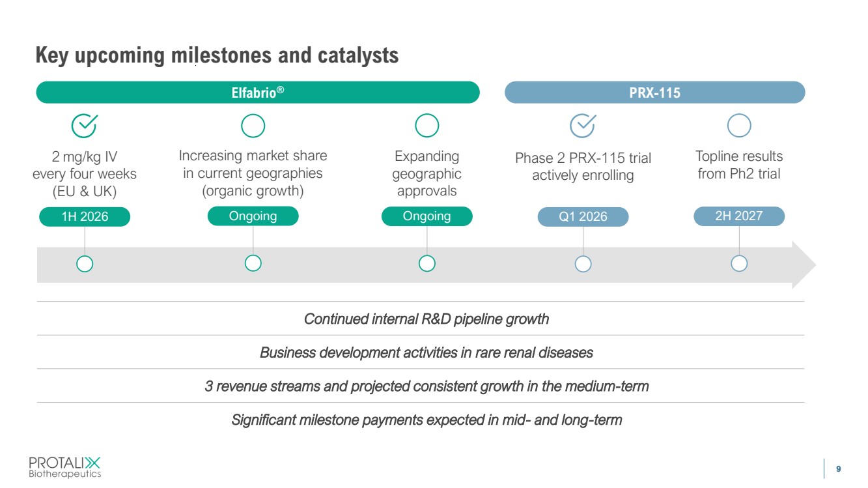Select the green Elfabrio header bar
Screen dimensions: 868x488
[x=258, y=93]
